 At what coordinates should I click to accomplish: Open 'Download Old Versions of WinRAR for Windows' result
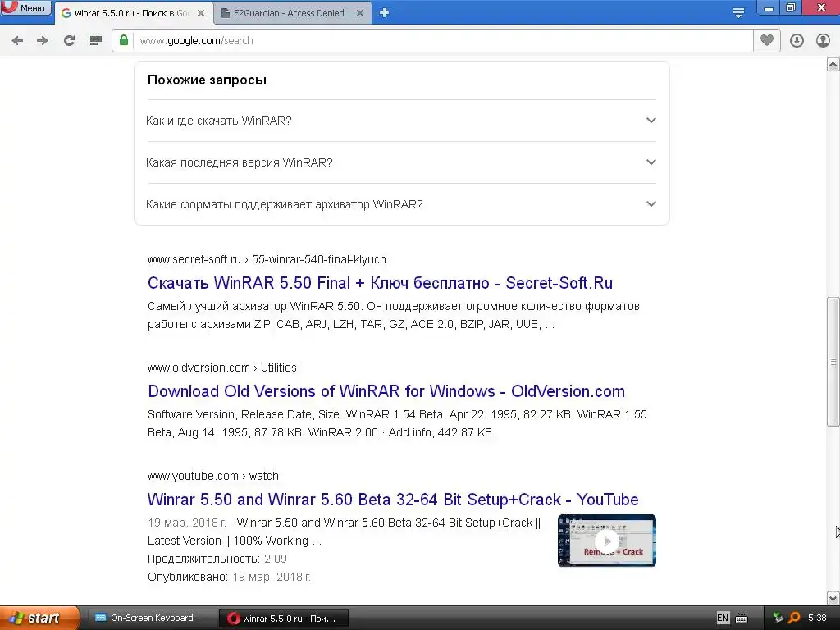386,391
